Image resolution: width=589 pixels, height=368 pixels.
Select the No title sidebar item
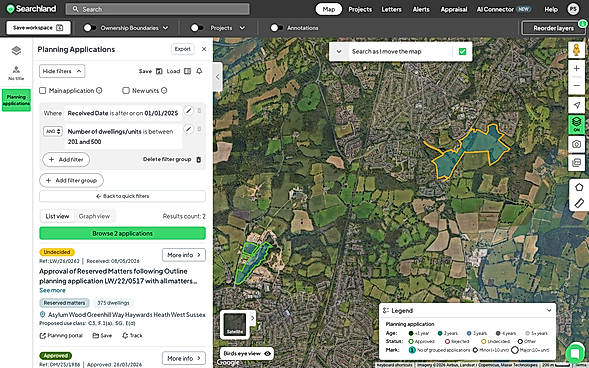click(x=16, y=73)
